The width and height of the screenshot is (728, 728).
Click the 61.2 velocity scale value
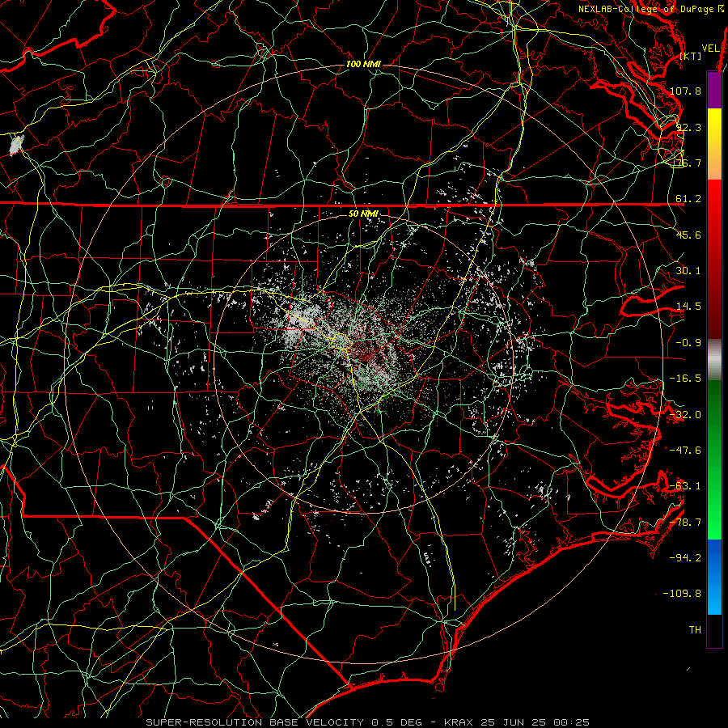tap(688, 199)
